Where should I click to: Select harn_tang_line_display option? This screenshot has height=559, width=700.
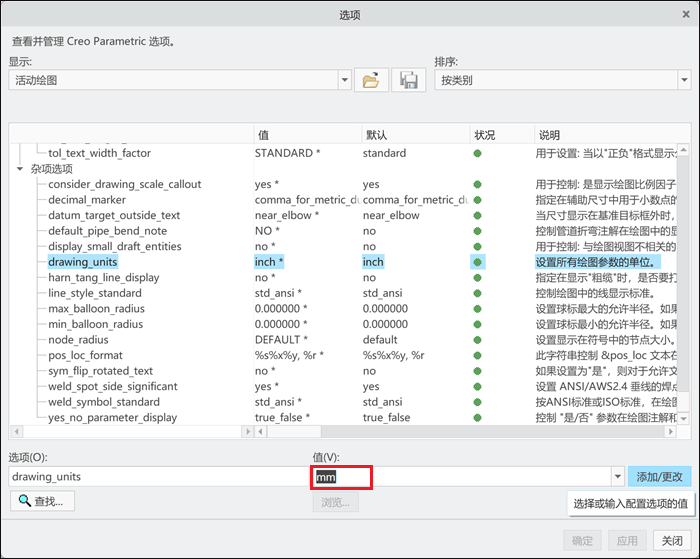point(104,278)
